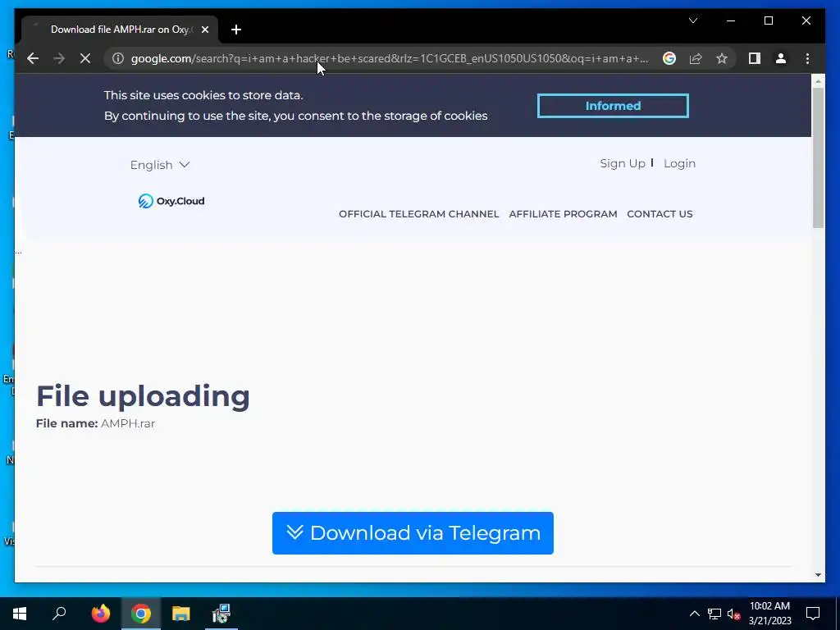840x630 pixels.
Task: Maximize the Chrome window
Action: pos(768,21)
